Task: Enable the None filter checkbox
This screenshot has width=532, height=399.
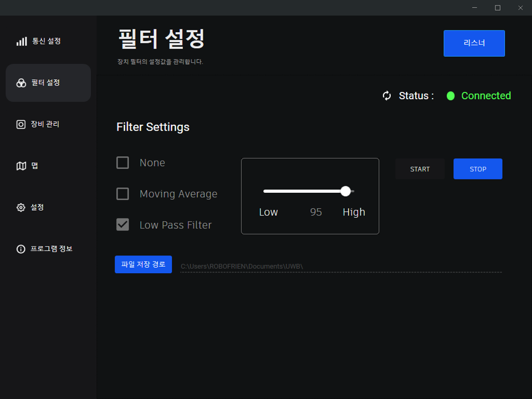Action: tap(123, 162)
